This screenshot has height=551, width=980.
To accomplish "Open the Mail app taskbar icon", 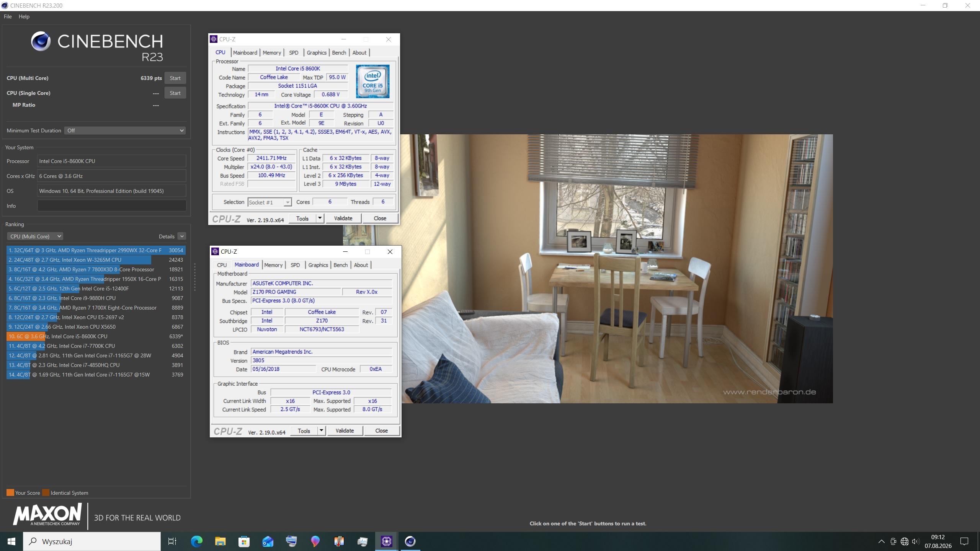I will coord(268,541).
